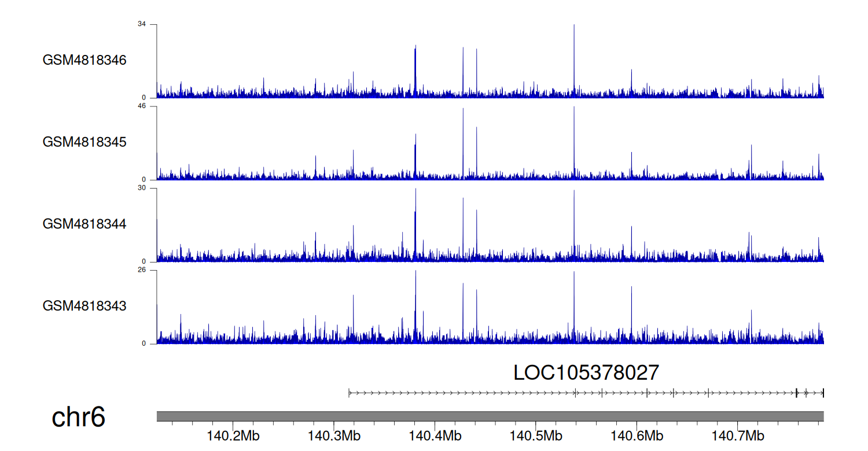The width and height of the screenshot is (868, 451).
Task: Click the gray chr6 chromosome bar
Action: pos(490,416)
